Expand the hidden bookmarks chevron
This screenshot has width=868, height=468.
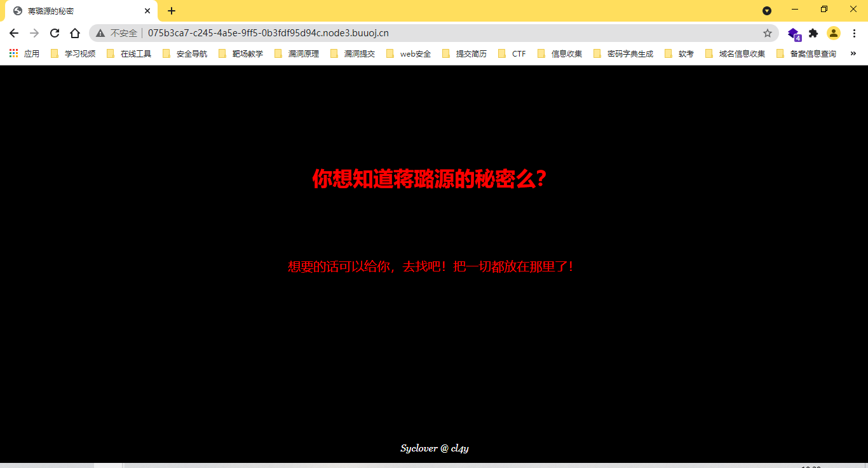click(x=853, y=54)
